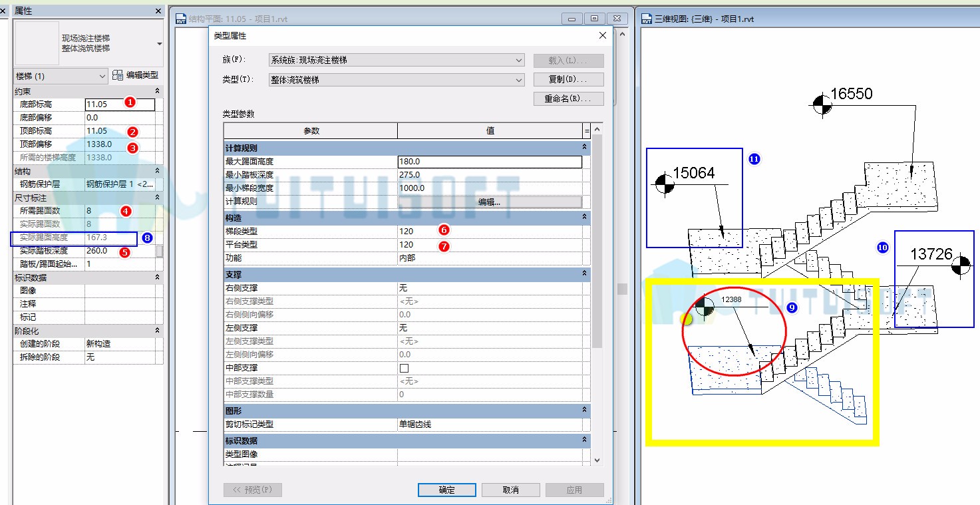Collapse the 结构 section in 属性 panel
Viewport: 980px width, 505px height.
tap(157, 171)
